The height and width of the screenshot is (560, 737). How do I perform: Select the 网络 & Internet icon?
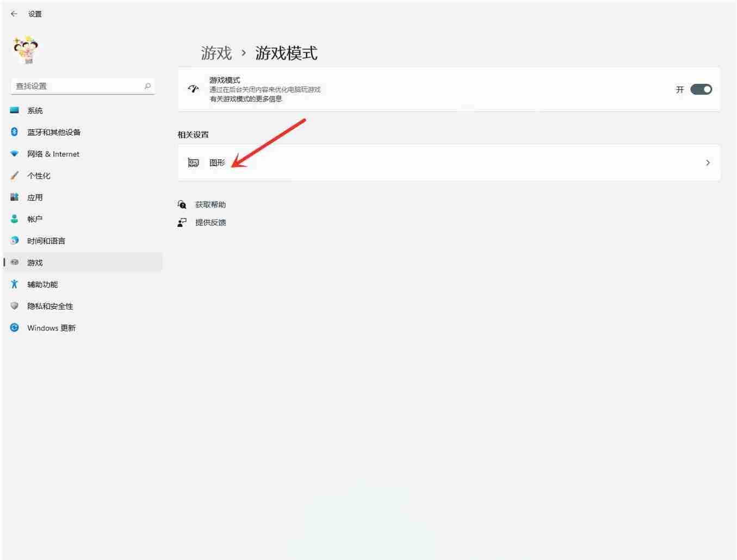tap(14, 153)
